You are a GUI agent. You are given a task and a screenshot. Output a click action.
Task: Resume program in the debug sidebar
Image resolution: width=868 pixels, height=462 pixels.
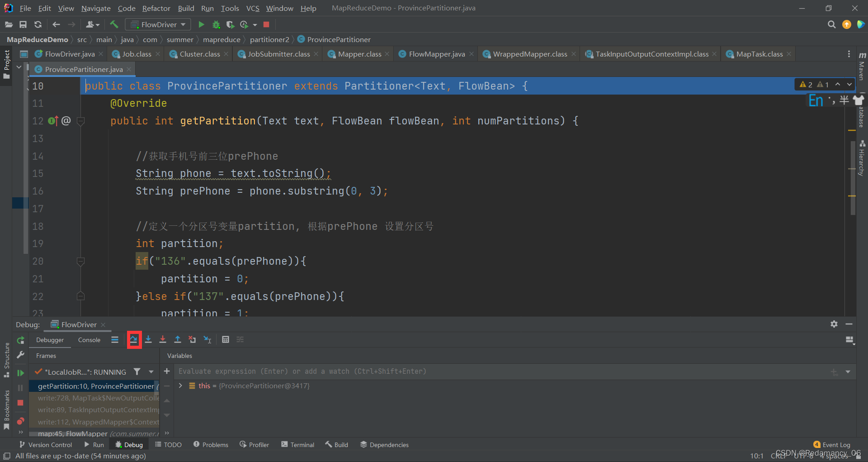pyautogui.click(x=20, y=373)
